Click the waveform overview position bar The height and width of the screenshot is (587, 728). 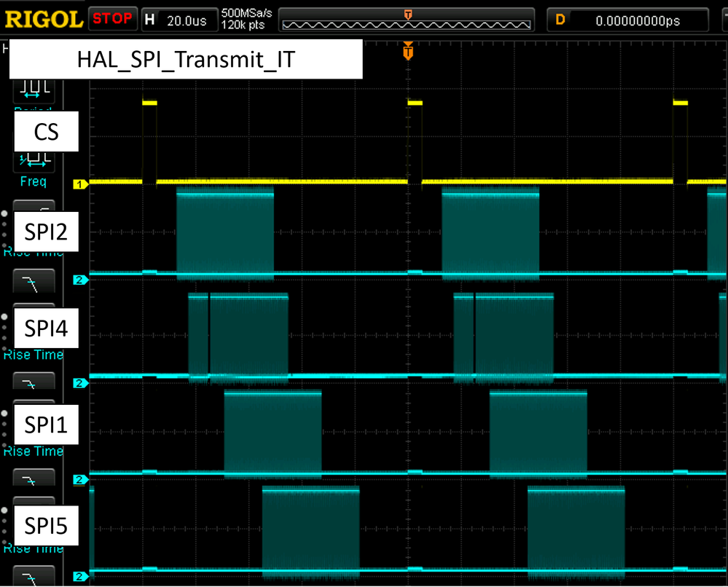click(x=406, y=19)
